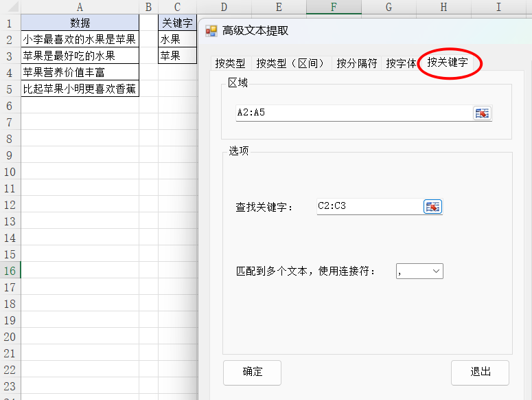This screenshot has width=532, height=400.
Task: Select cell A1 with 数据 header
Action: tap(80, 23)
